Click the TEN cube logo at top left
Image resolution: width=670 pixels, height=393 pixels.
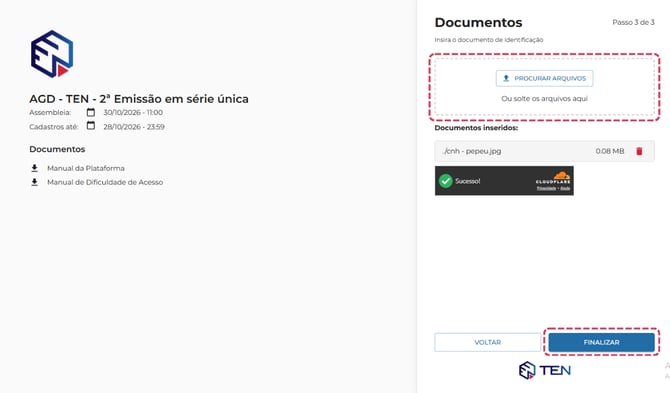pos(52,54)
